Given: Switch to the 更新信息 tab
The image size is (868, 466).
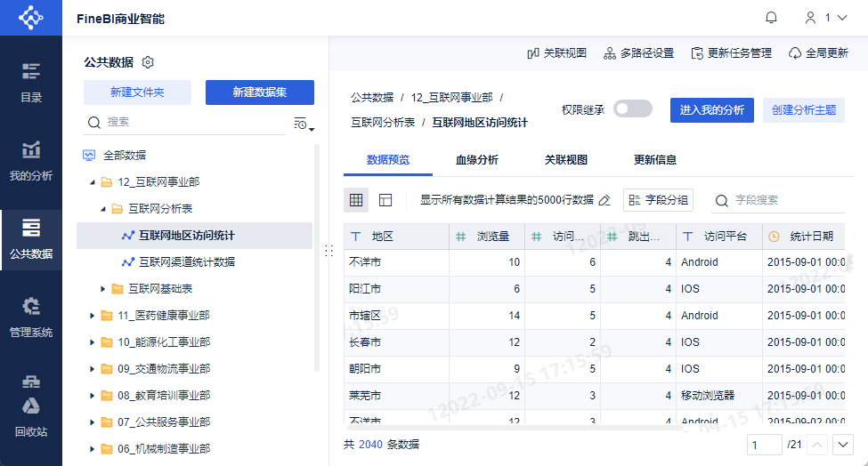Looking at the screenshot, I should tap(655, 160).
